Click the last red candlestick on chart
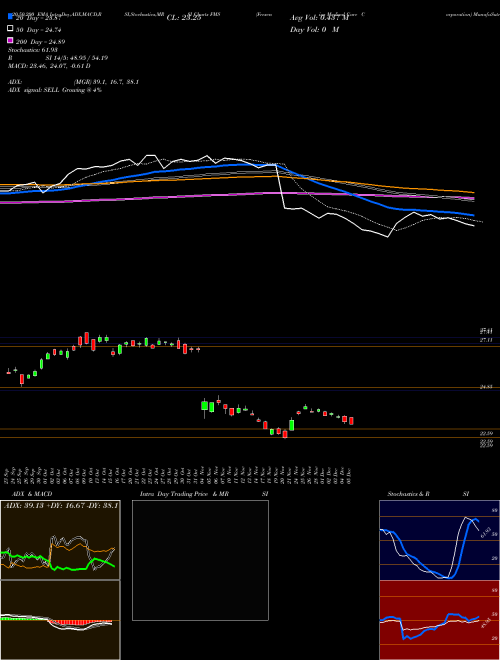 pyautogui.click(x=351, y=421)
